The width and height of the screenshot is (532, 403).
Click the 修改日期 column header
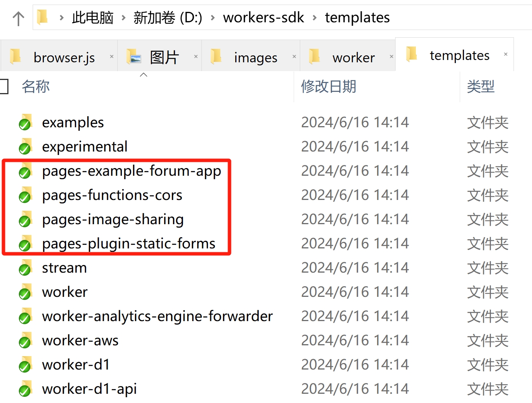click(328, 87)
